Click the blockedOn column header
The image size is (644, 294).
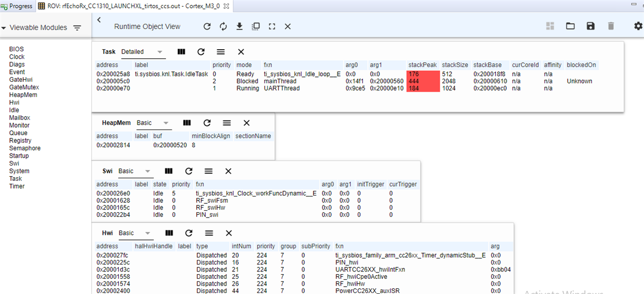point(581,65)
